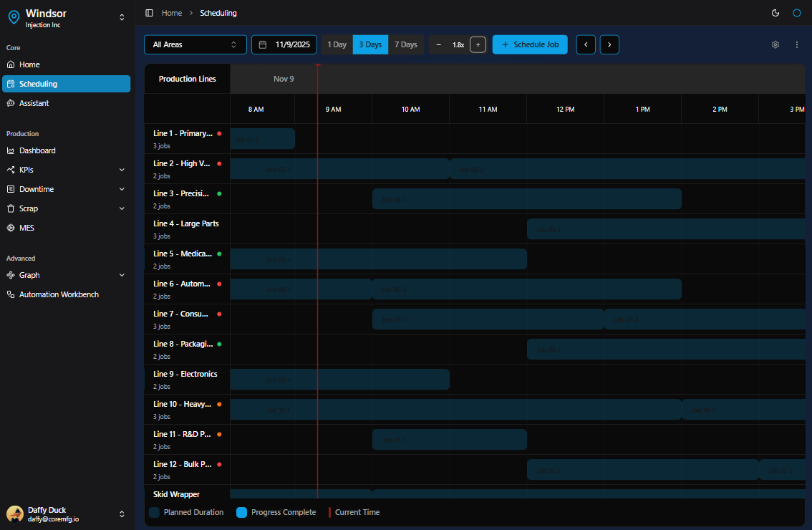
Task: Select the 1 Day view
Action: coord(337,44)
